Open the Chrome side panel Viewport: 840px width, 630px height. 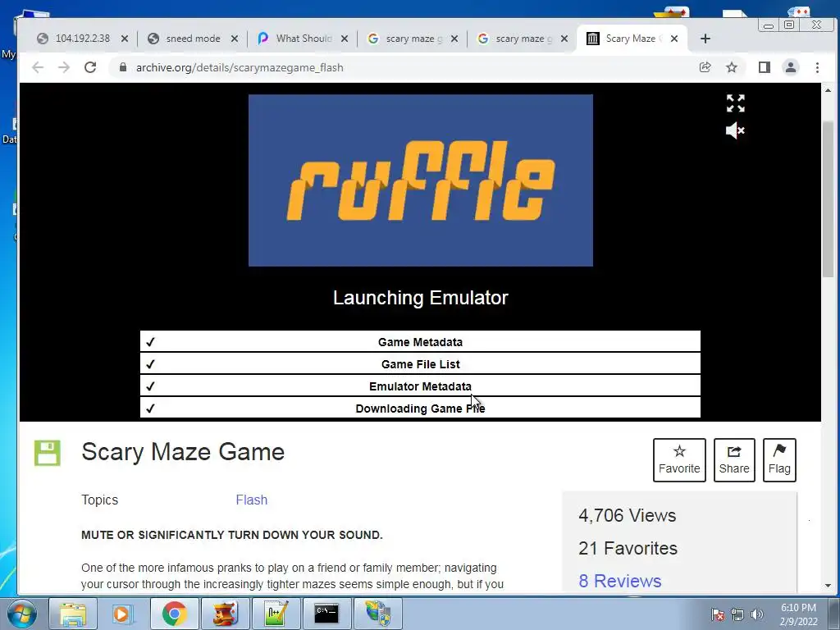[764, 67]
